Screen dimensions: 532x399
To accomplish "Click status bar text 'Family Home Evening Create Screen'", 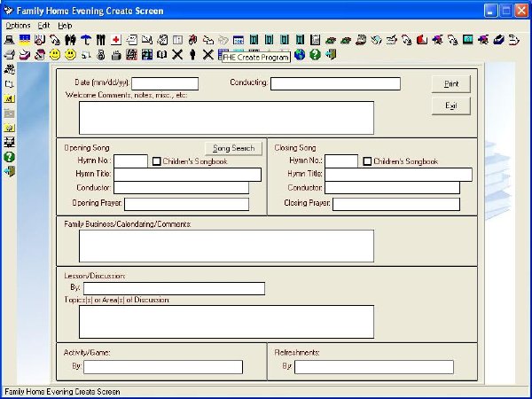I will 62,392.
